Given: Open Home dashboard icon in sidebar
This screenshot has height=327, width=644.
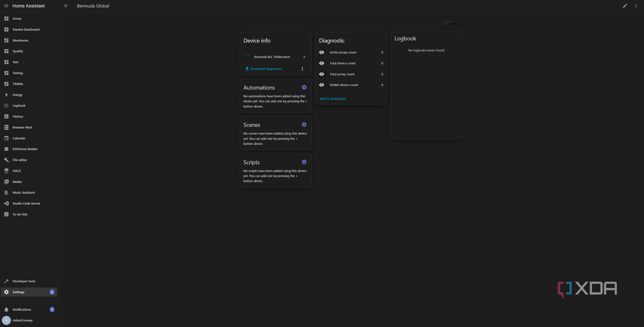Looking at the screenshot, I should [6, 18].
